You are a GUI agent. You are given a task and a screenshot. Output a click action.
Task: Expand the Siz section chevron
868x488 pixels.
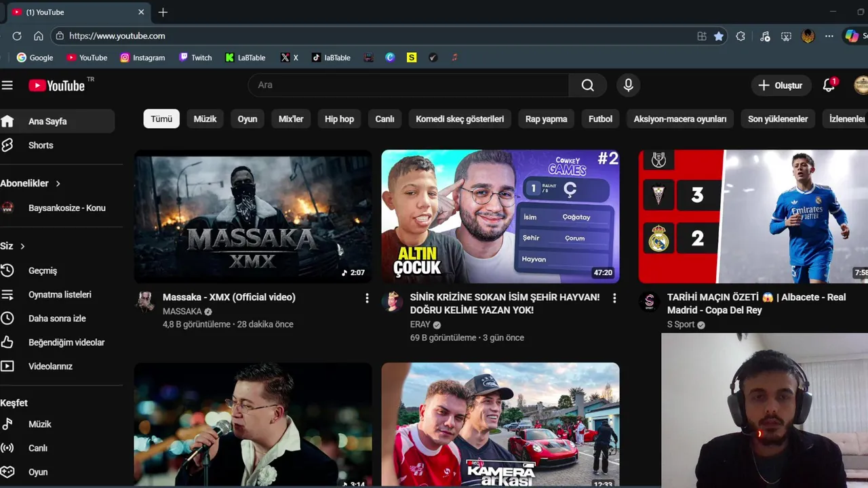click(x=22, y=246)
